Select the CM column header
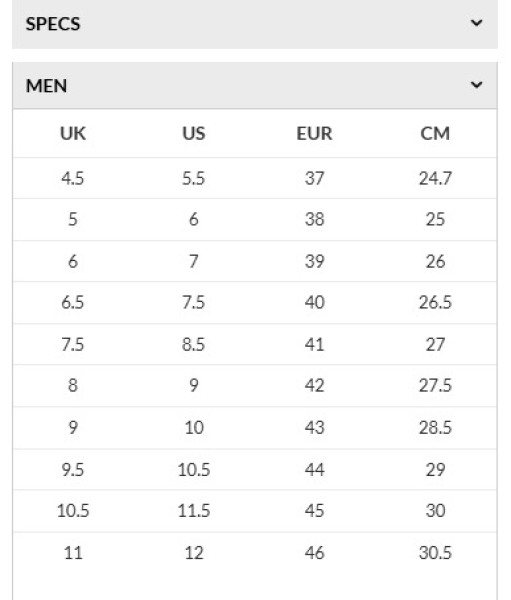The width and height of the screenshot is (511, 600). pyautogui.click(x=435, y=134)
